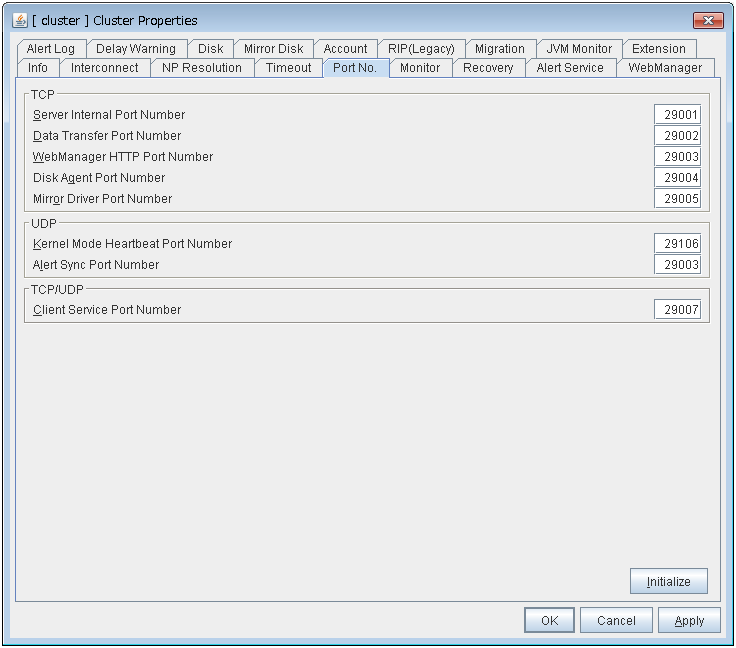Switch to the Recovery tab
The height and width of the screenshot is (648, 736).
[488, 68]
